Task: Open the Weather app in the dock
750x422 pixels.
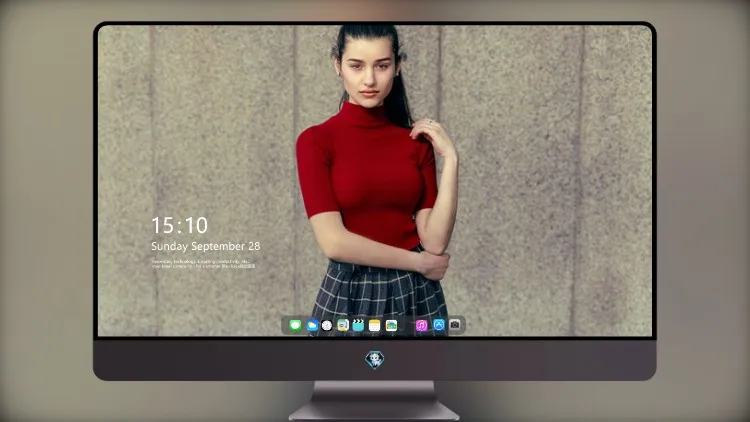Action: [312, 325]
